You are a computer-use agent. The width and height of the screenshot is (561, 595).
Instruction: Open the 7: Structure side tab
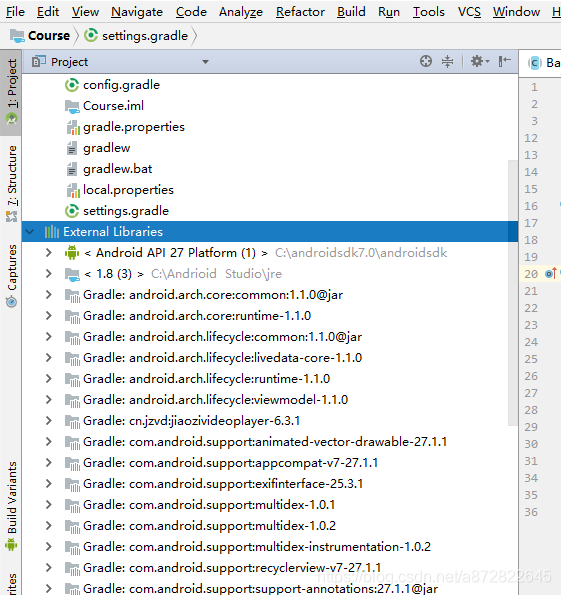tap(11, 184)
